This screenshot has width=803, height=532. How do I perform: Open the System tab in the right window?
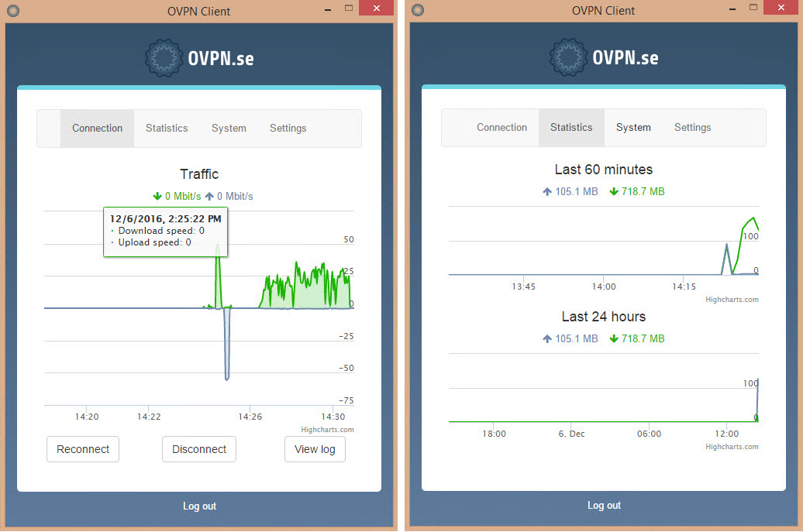click(x=633, y=127)
